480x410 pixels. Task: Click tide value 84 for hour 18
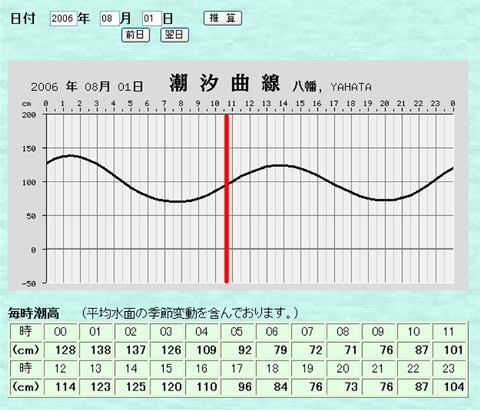click(273, 387)
